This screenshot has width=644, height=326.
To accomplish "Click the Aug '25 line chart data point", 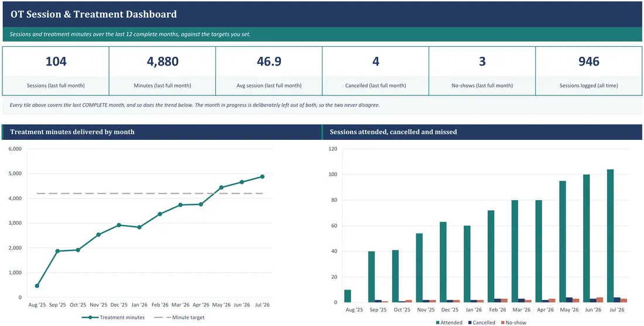I will 37,286.
